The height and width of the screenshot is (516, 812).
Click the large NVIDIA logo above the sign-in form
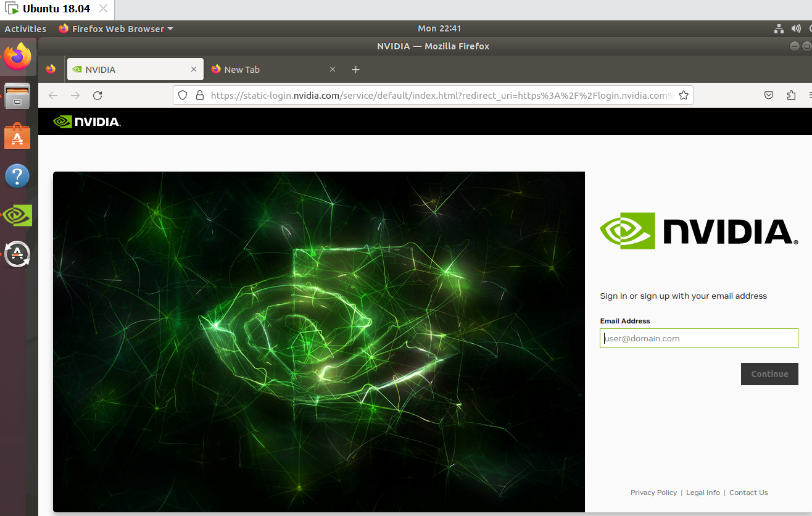[x=699, y=231]
